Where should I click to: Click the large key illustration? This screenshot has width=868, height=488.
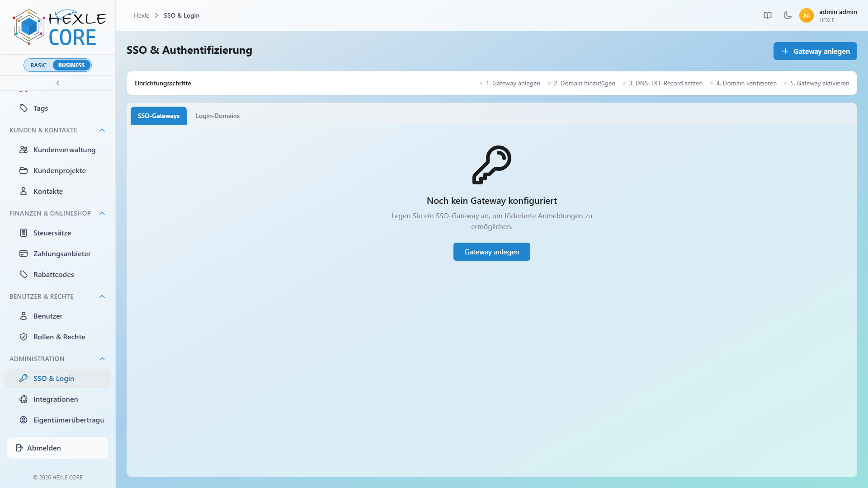pyautogui.click(x=492, y=165)
